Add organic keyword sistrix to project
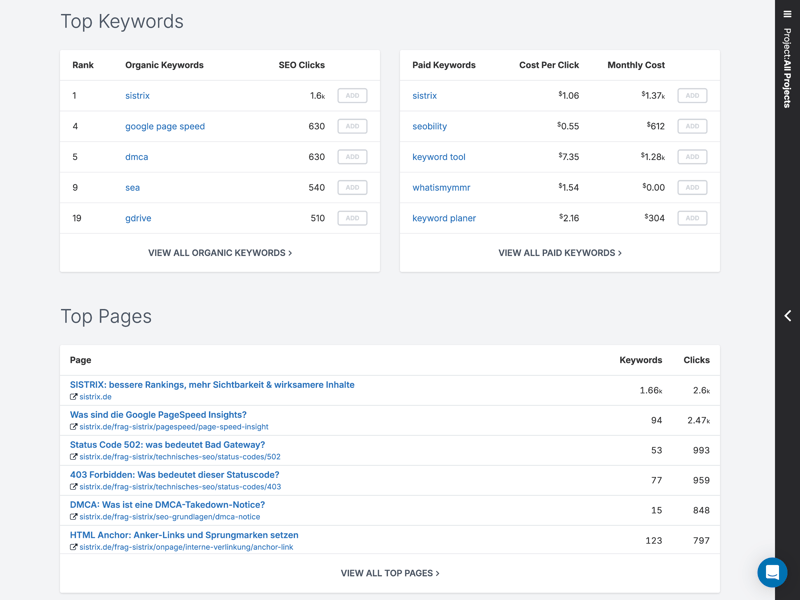 click(x=352, y=96)
